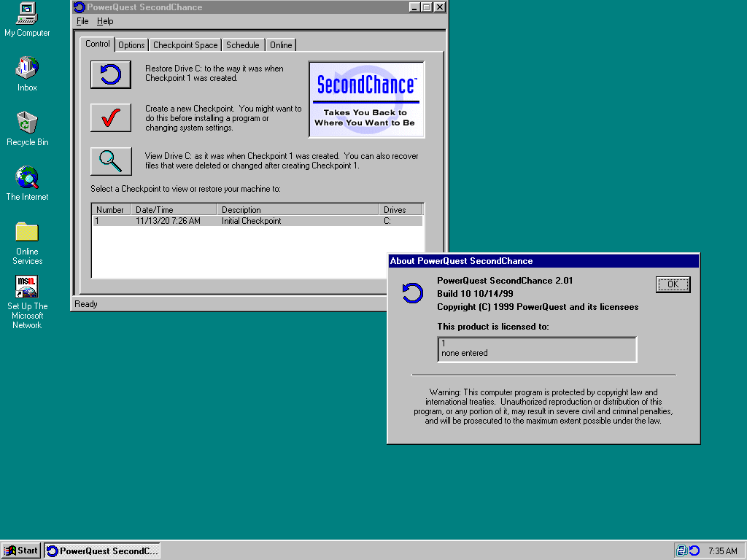This screenshot has height=560, width=747.
Task: Switch to the Options tab
Action: click(x=131, y=45)
